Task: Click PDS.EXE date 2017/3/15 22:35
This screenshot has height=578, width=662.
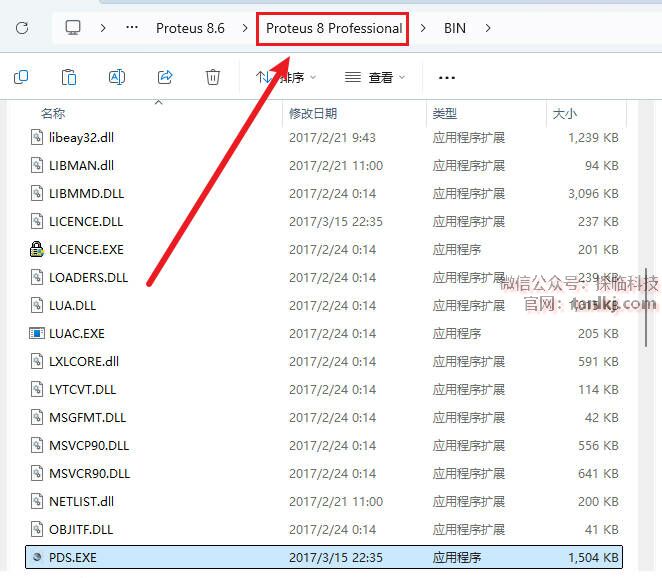Action: pos(336,558)
